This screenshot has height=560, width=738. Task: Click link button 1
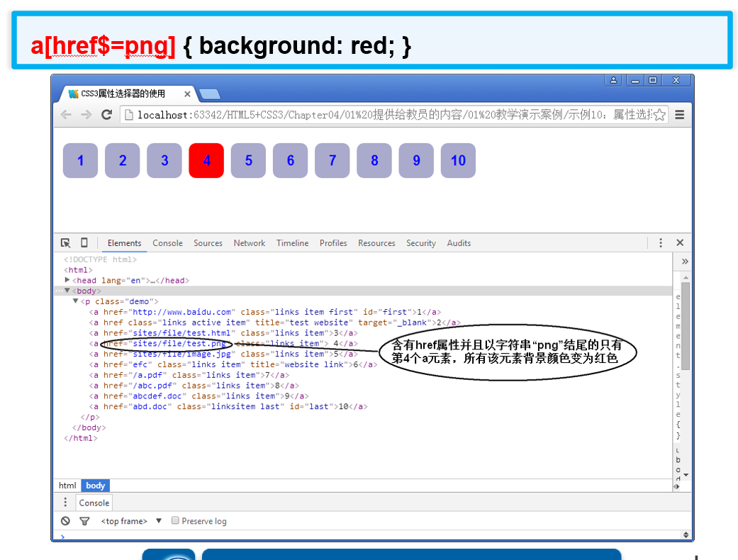(x=81, y=160)
